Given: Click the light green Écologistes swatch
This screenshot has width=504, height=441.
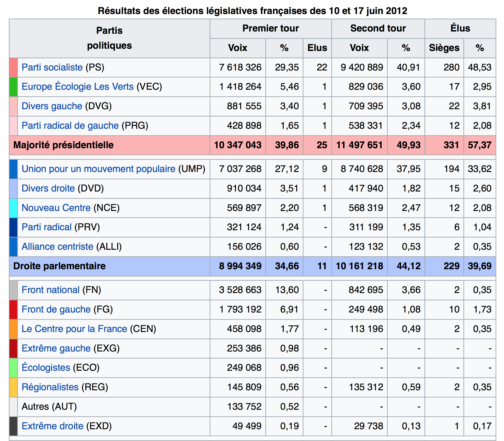Looking at the screenshot, I should tap(14, 368).
